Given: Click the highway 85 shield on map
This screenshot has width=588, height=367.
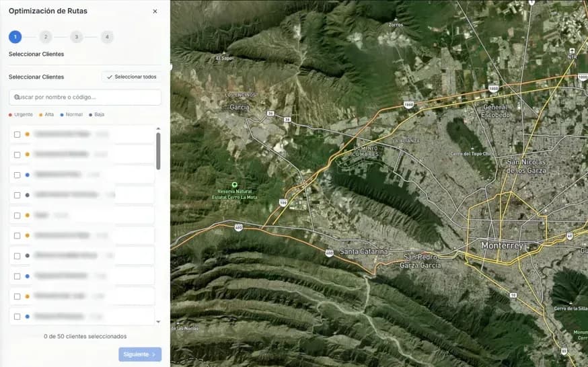Looking at the screenshot, I should (x=564, y=351).
